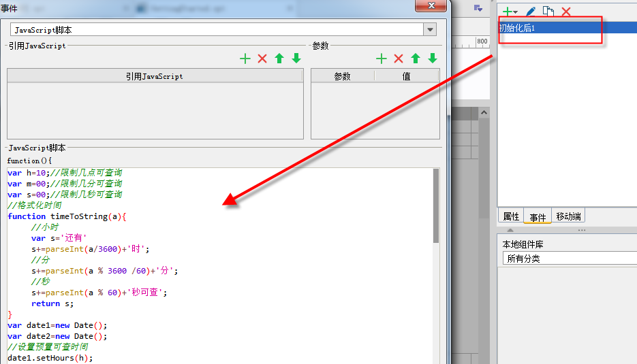Click the up arrow of designer scrollbar

(484, 113)
